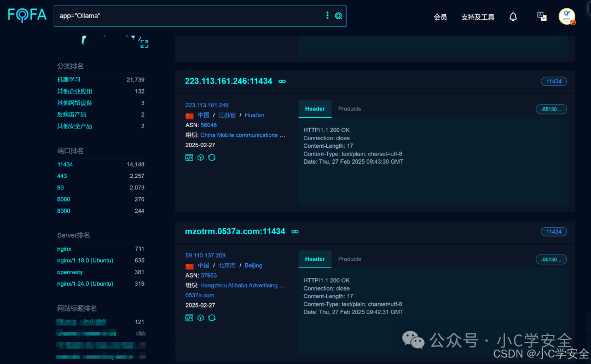
Task: Select Header tab in mzotrm.0537a.com result
Action: point(315,259)
